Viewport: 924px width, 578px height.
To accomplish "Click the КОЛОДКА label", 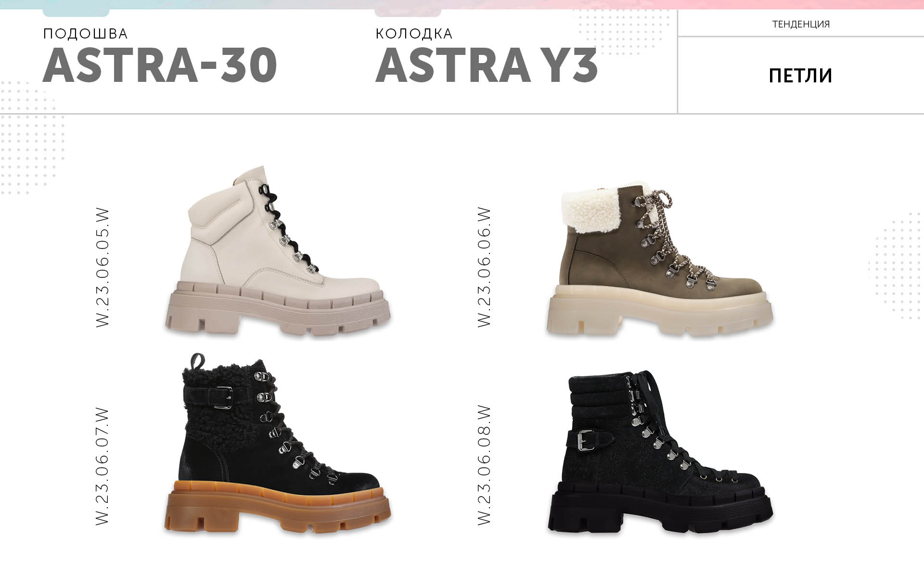I will (414, 34).
